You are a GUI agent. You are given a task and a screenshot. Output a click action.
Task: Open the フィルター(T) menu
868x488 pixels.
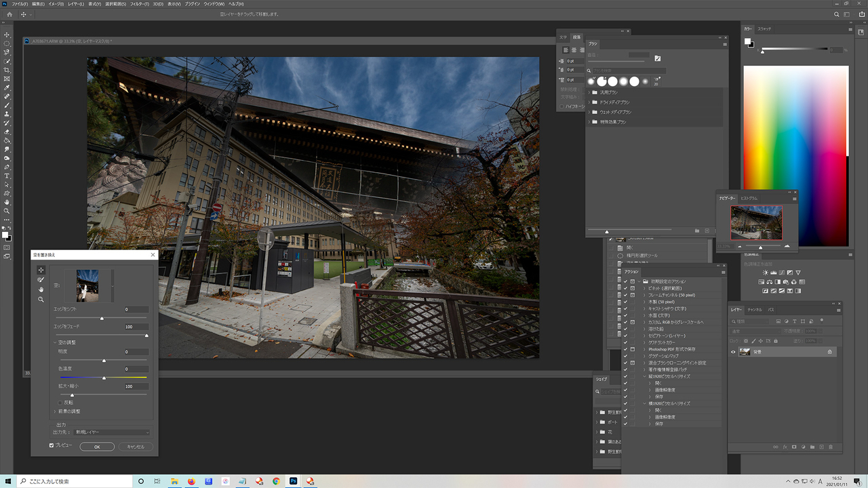click(x=139, y=4)
